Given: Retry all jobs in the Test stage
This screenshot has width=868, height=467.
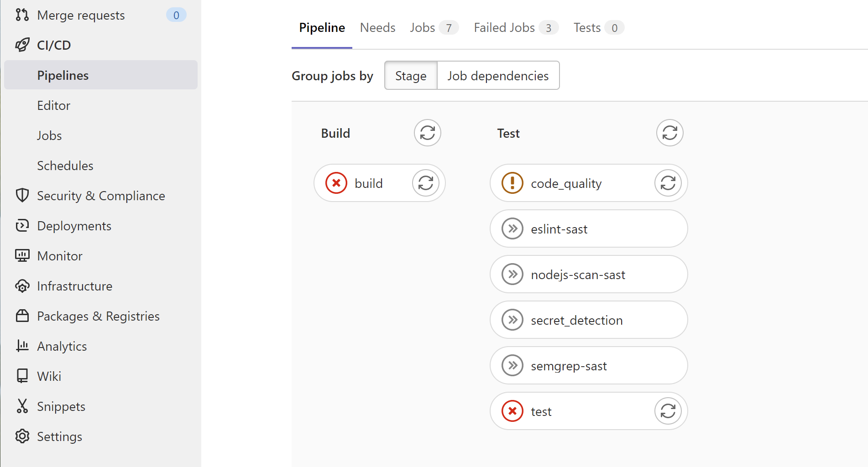Looking at the screenshot, I should click(669, 133).
